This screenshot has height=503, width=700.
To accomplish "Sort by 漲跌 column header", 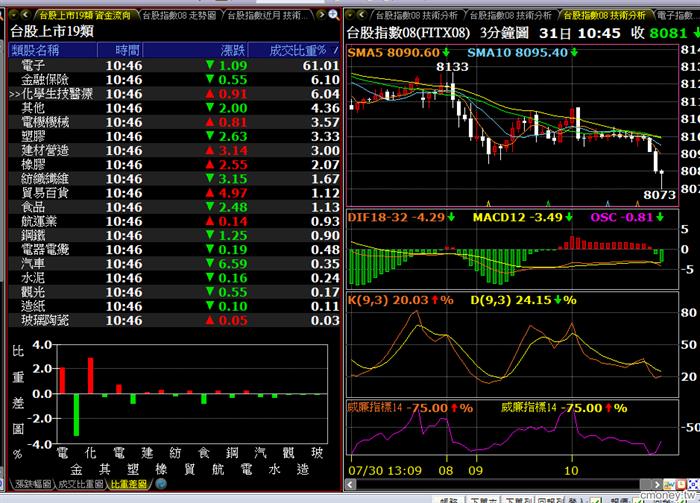I will point(195,50).
